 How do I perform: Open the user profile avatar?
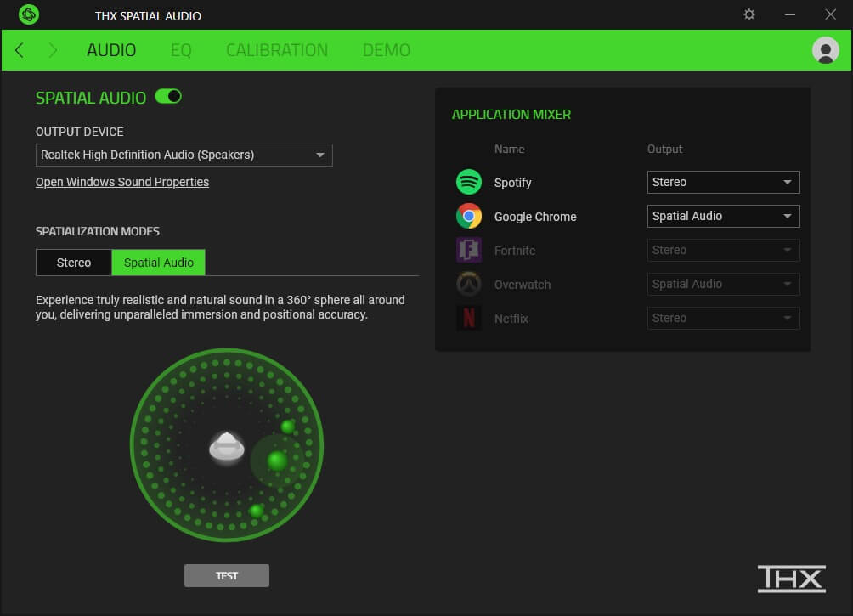[x=825, y=50]
